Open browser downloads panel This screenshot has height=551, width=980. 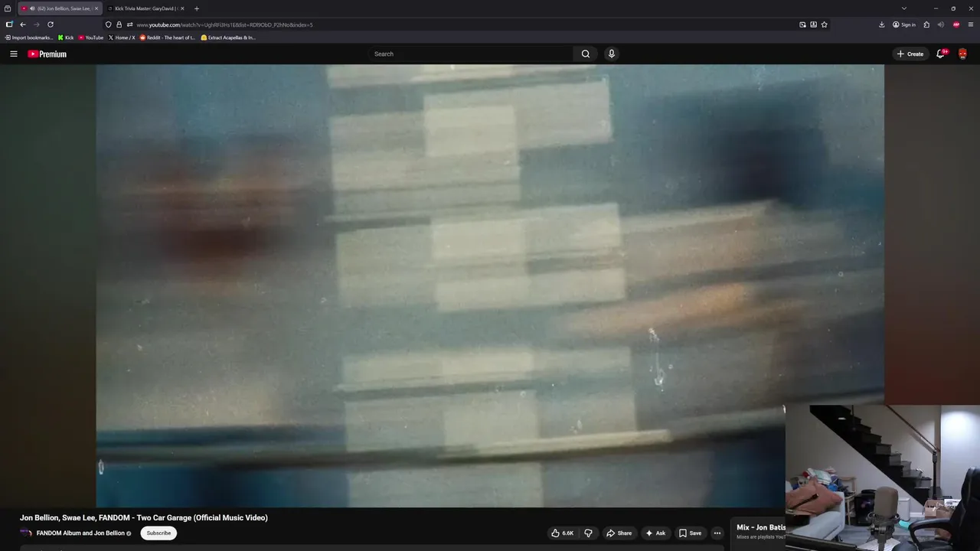(x=882, y=24)
